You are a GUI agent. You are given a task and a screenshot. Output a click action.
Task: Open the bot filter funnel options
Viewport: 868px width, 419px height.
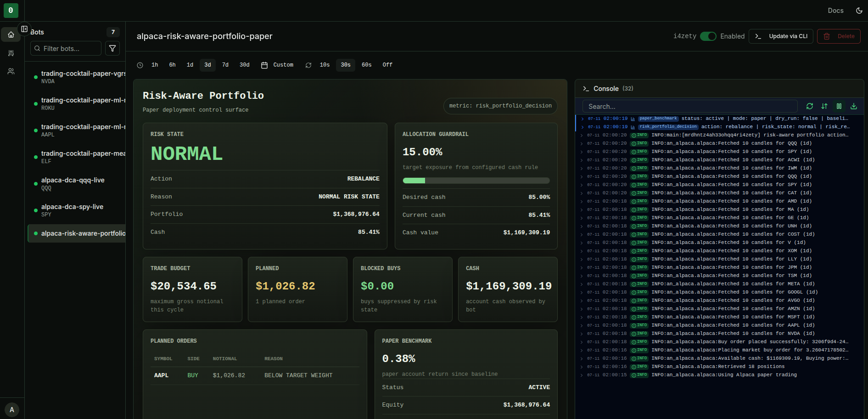pyautogui.click(x=112, y=48)
